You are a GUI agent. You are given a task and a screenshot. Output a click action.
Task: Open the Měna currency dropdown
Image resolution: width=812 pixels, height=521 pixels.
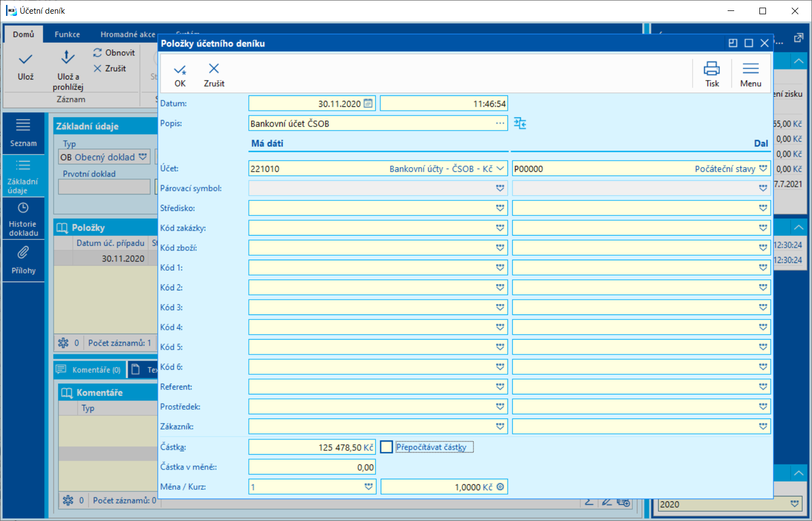(x=369, y=487)
